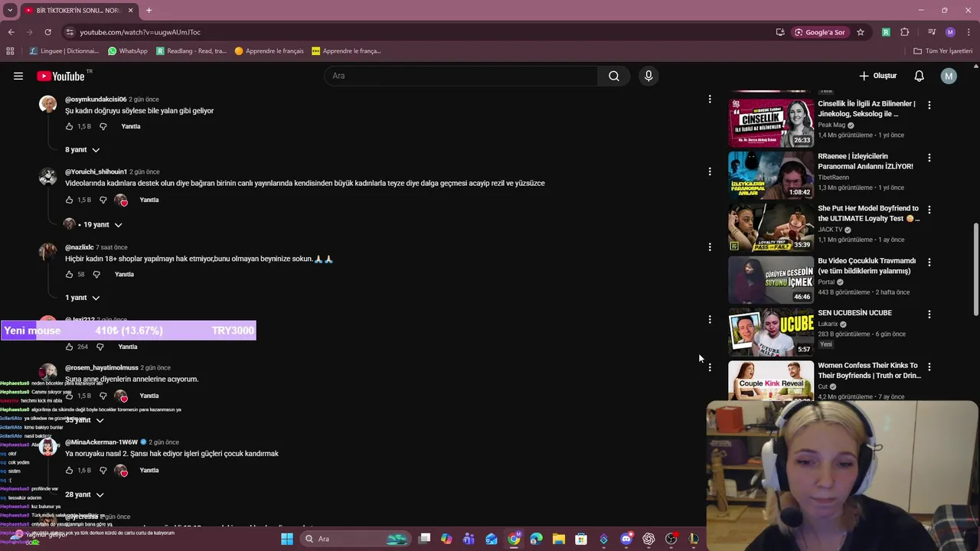
Task: Open Chrome three-dot menu
Action: 969,32
